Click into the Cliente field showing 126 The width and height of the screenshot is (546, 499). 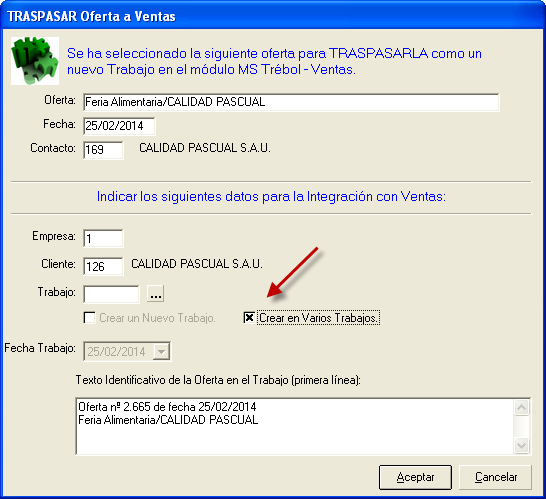(x=103, y=266)
